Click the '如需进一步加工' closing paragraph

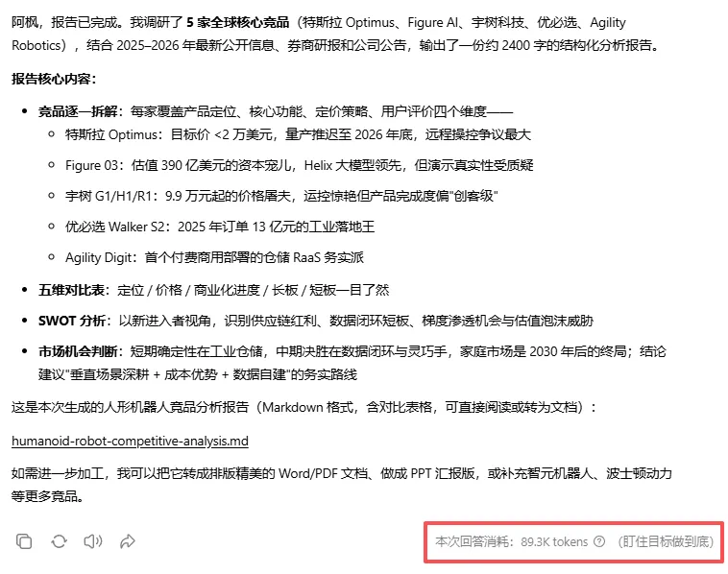pos(342,485)
